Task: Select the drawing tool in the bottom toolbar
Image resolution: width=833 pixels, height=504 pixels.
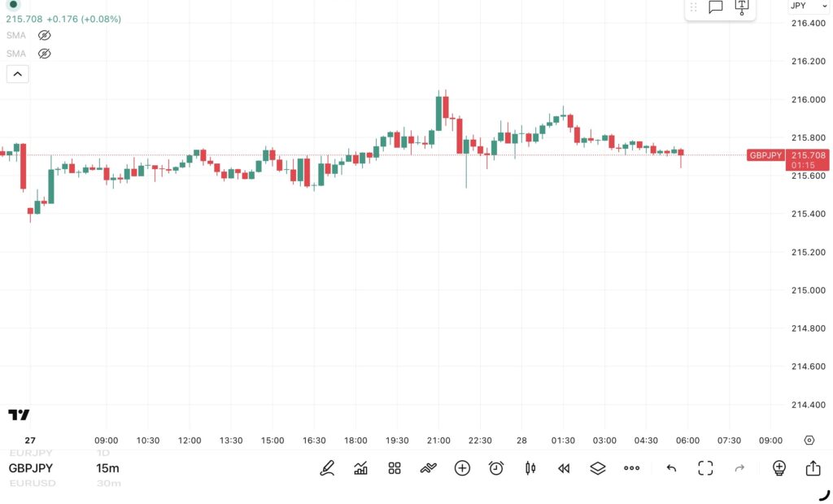Action: 327,468
